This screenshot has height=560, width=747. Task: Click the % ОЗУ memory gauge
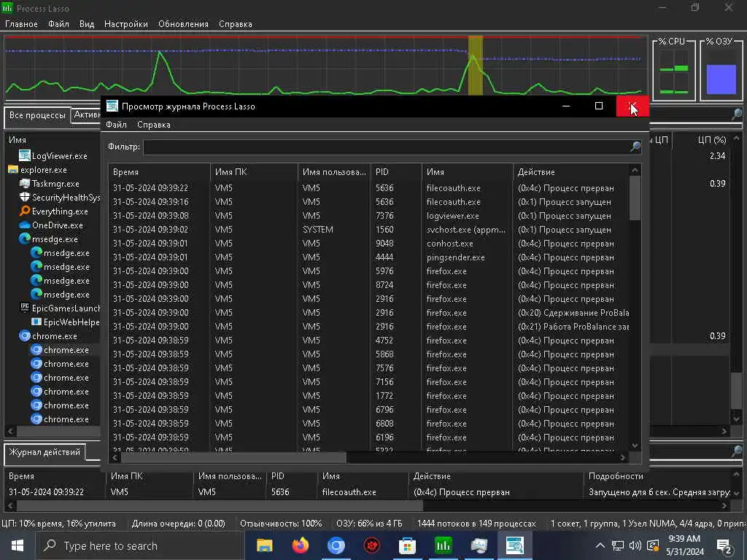[x=721, y=69]
